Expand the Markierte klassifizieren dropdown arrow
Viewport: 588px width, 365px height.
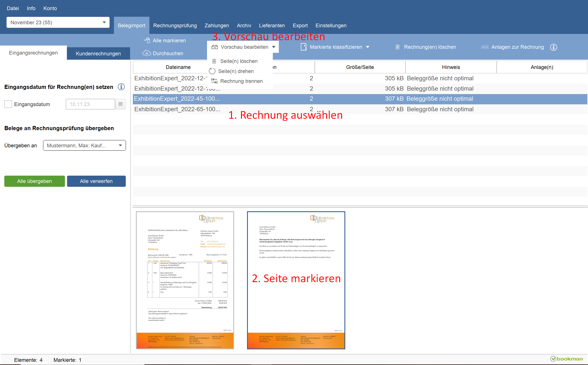(x=367, y=47)
